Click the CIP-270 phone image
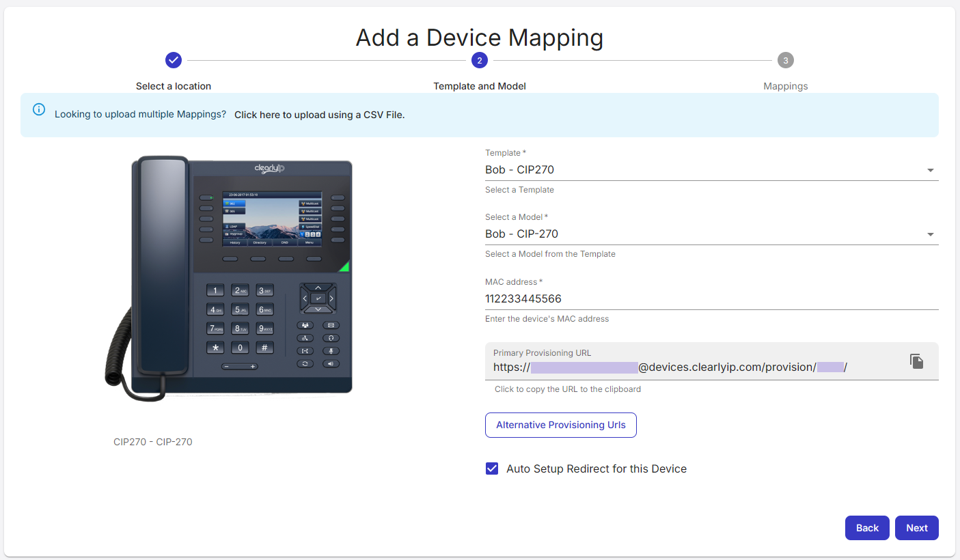This screenshot has height=560, width=960. (x=229, y=278)
